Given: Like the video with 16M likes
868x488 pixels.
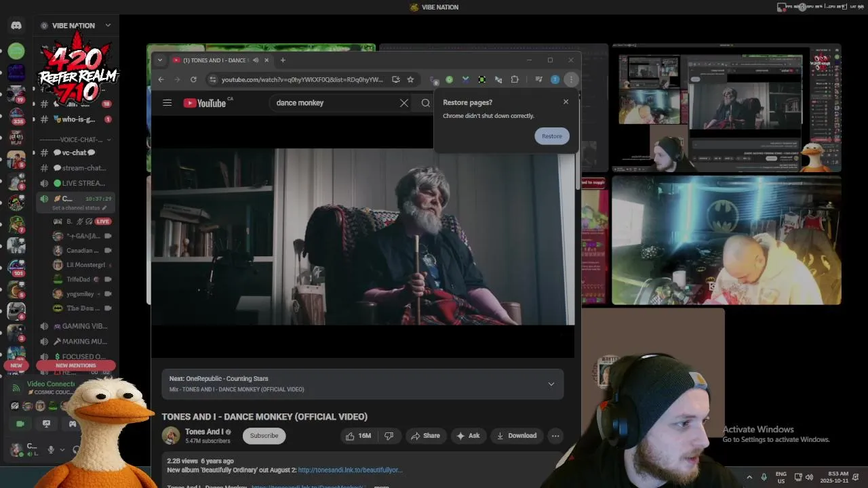Looking at the screenshot, I should pos(359,436).
